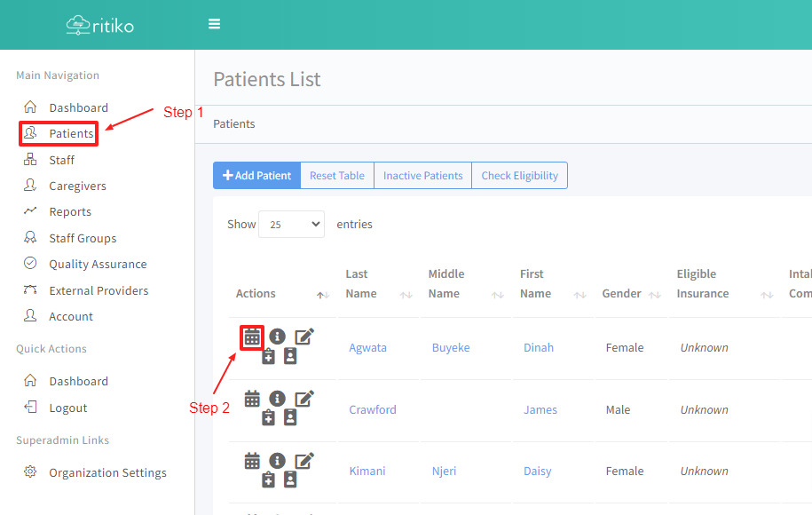Click the Add Patient button
The image size is (812, 515).
(x=256, y=176)
